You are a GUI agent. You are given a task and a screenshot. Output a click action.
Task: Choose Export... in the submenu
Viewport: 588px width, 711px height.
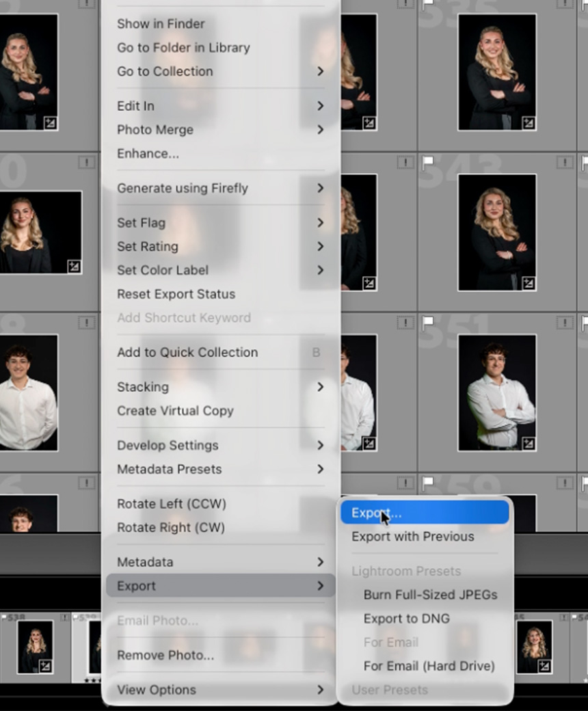pos(425,513)
